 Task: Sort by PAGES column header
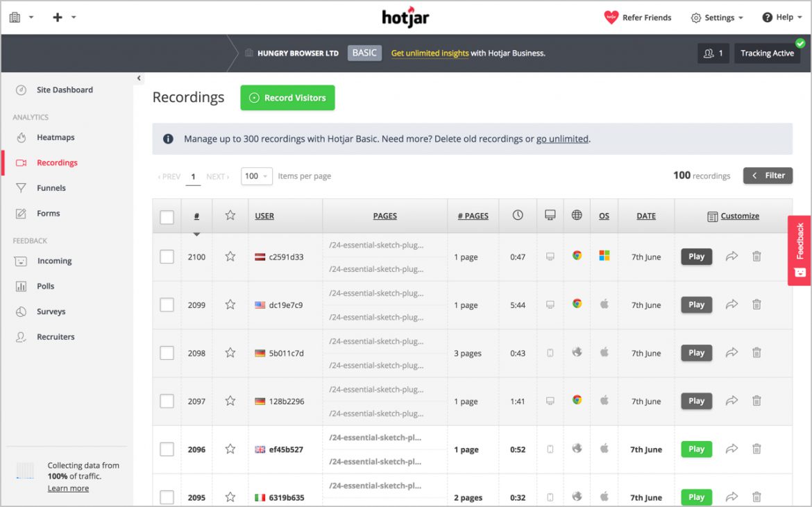pyautogui.click(x=384, y=216)
